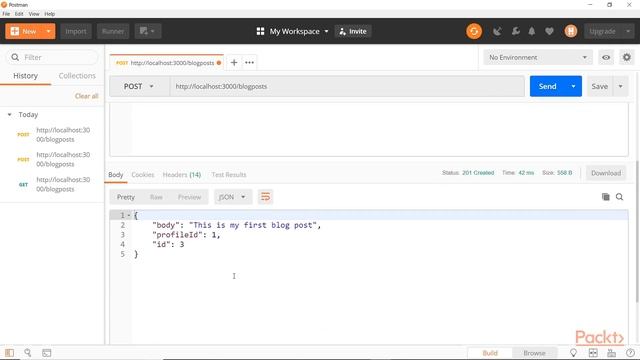Open the Runner

(x=113, y=31)
